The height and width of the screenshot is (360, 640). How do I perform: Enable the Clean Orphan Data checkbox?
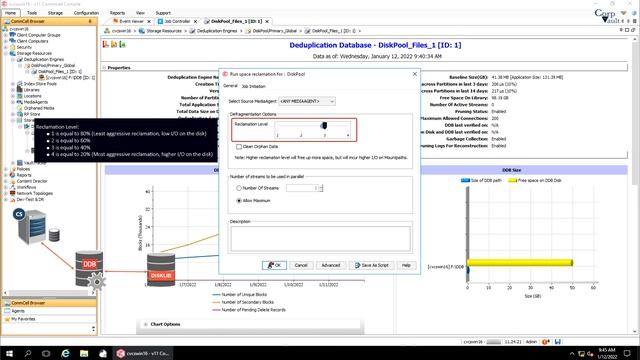(x=239, y=147)
